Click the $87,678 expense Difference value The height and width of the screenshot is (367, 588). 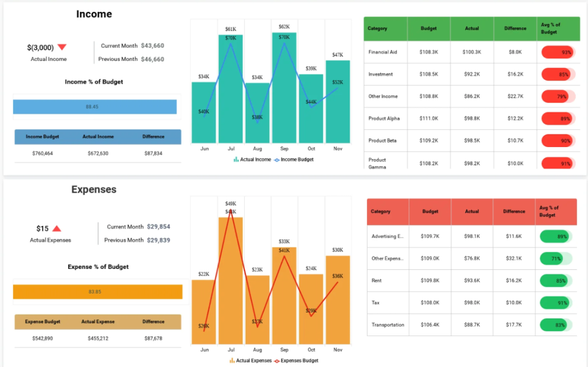pos(153,338)
